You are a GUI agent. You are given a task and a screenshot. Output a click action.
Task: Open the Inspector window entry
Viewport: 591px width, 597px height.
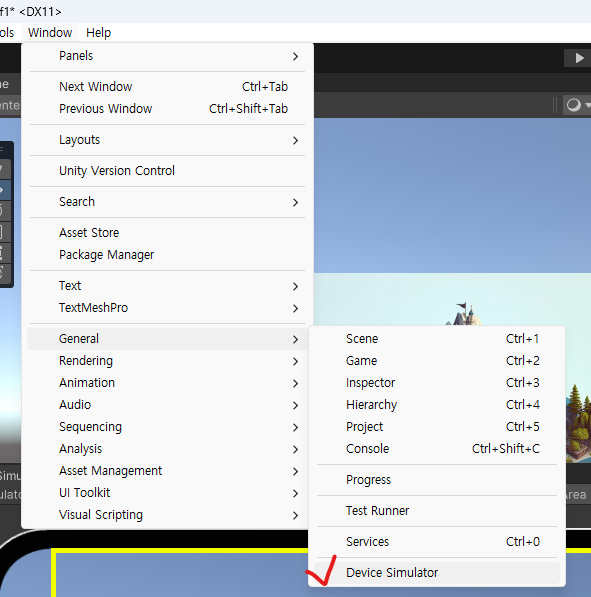pos(437,383)
